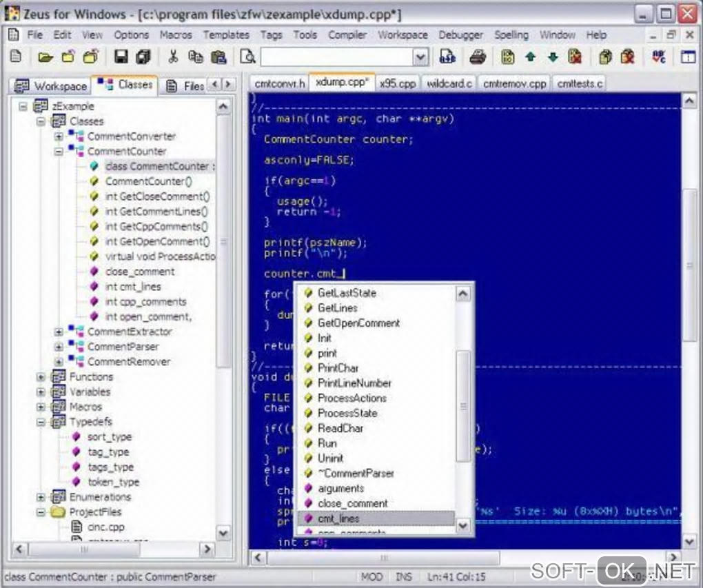Select GetLastState in autocomplete list
The image size is (703, 588).
347,293
